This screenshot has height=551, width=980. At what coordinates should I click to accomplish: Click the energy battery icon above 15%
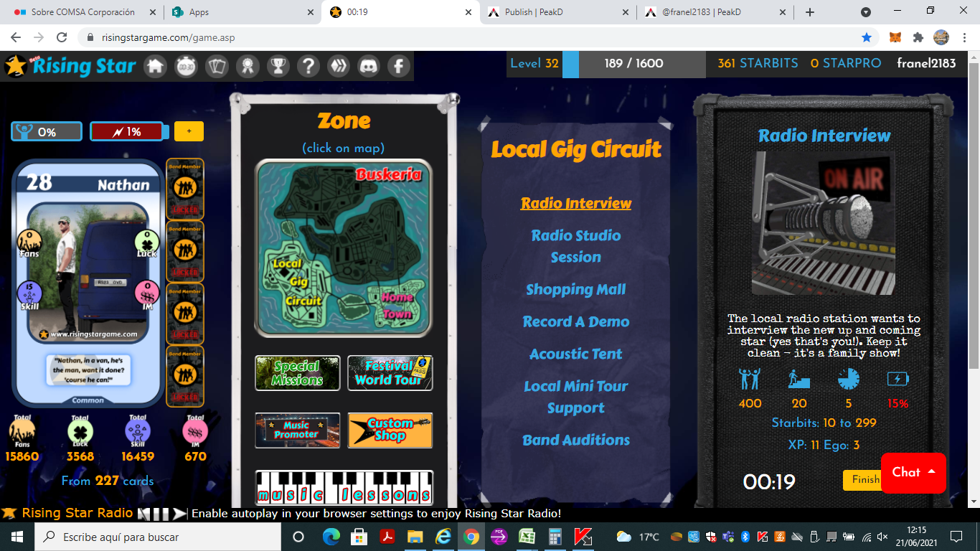[x=898, y=379]
